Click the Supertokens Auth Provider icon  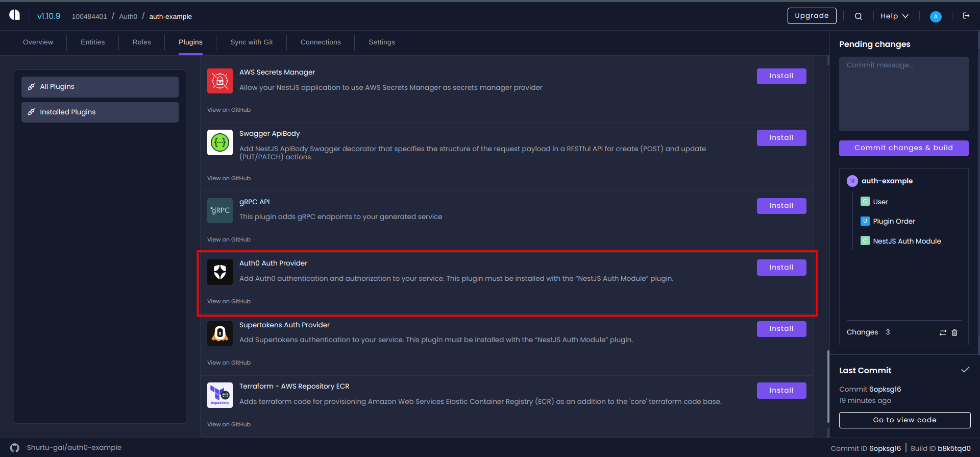click(220, 333)
